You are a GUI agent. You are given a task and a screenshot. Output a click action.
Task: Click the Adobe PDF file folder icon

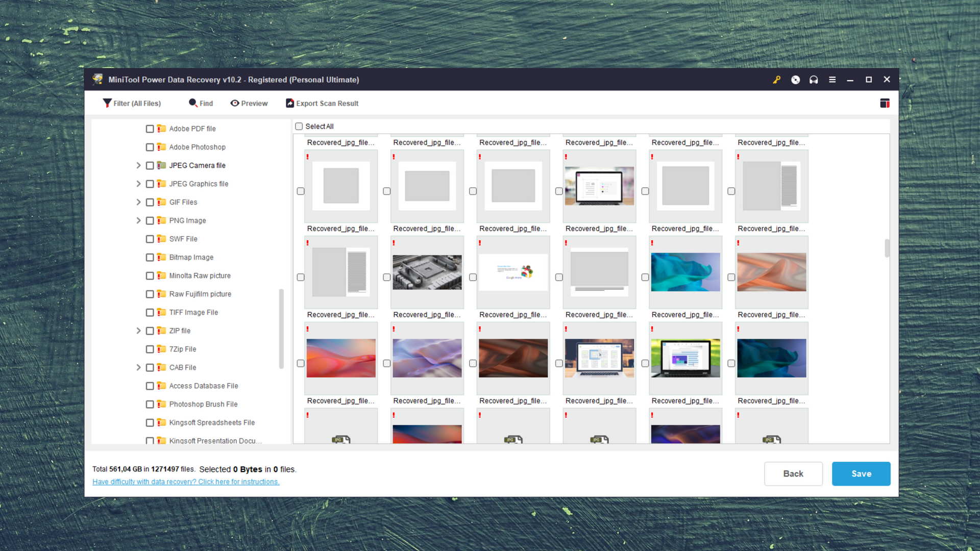[161, 129]
